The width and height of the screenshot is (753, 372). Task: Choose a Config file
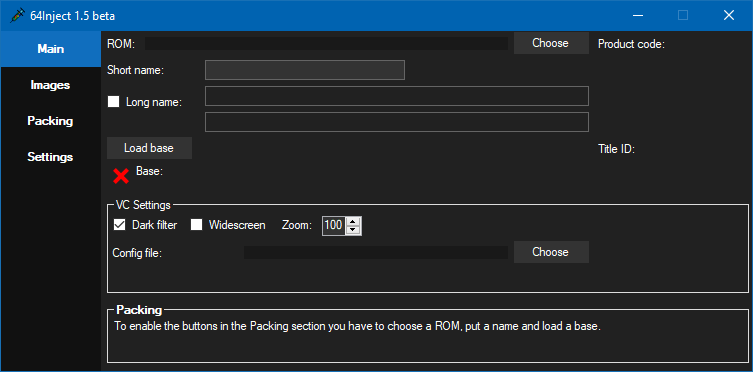pos(551,252)
